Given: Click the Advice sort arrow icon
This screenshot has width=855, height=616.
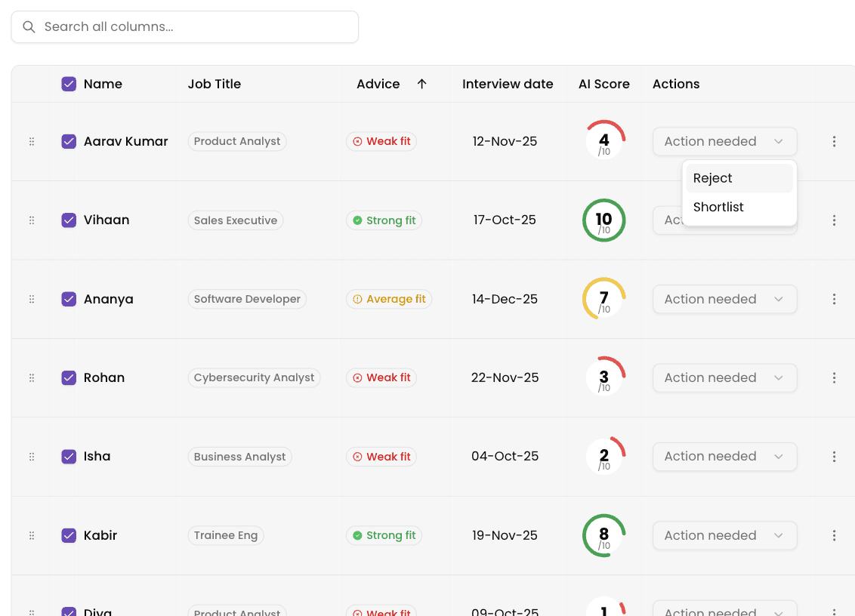Looking at the screenshot, I should pos(421,84).
